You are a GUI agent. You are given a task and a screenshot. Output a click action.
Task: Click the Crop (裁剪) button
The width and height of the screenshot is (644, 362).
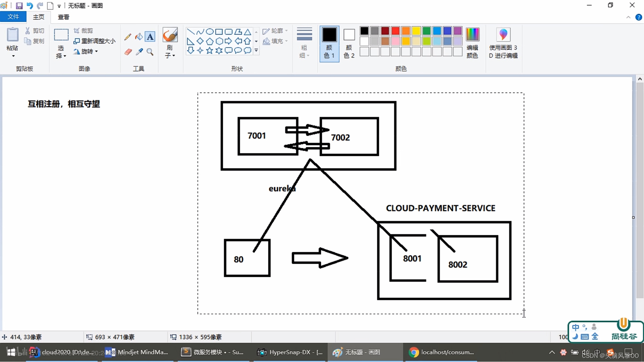[83, 31]
